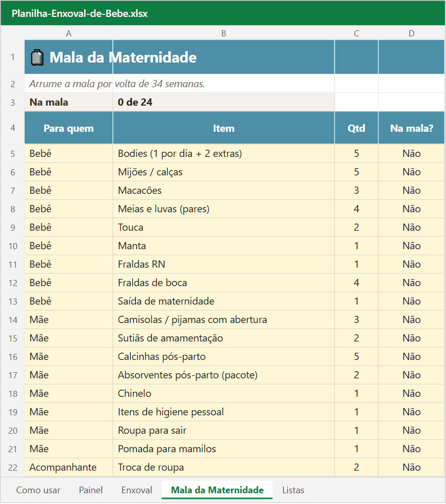The image size is (446, 504).
Task: Select the Saída de maternidade cell
Action: click(x=224, y=301)
